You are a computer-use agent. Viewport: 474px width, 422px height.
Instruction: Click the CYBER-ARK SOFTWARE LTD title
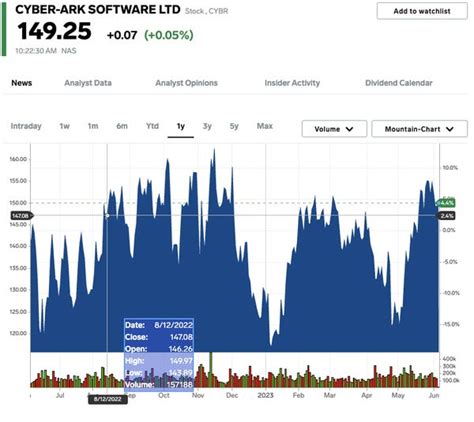[98, 10]
